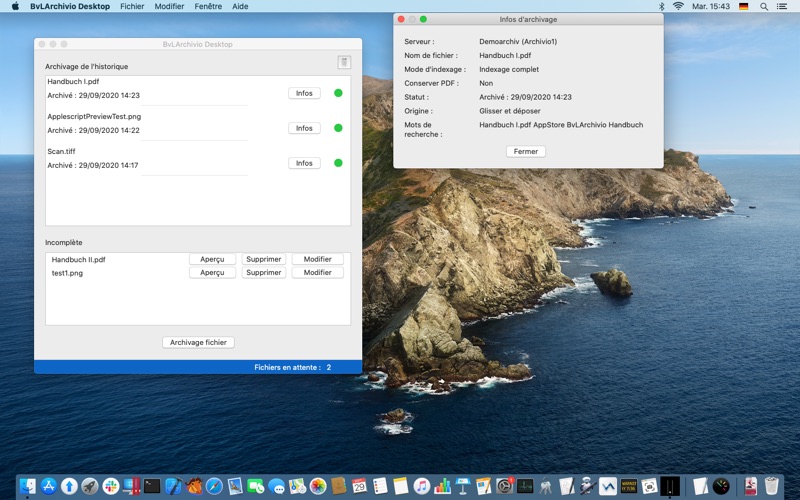Open Reminders from the Dock
The image size is (800, 500).
click(380, 486)
